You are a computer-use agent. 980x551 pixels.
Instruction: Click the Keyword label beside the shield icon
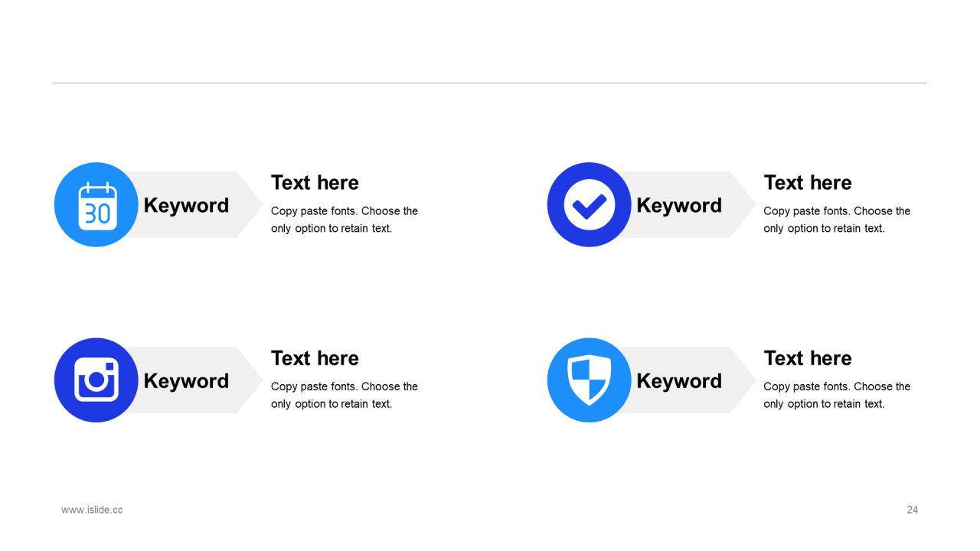point(679,380)
